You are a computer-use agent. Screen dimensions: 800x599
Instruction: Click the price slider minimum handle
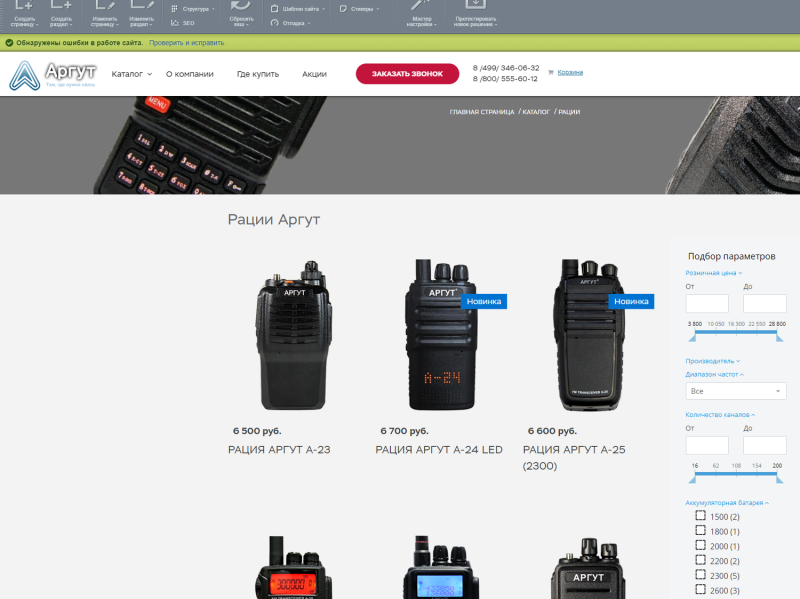pyautogui.click(x=692, y=337)
